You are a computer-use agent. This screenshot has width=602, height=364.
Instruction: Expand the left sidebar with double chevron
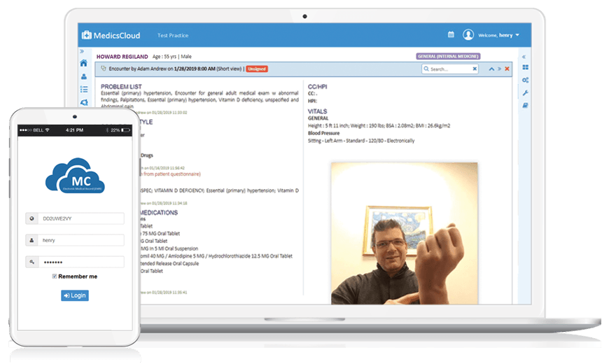(x=83, y=51)
